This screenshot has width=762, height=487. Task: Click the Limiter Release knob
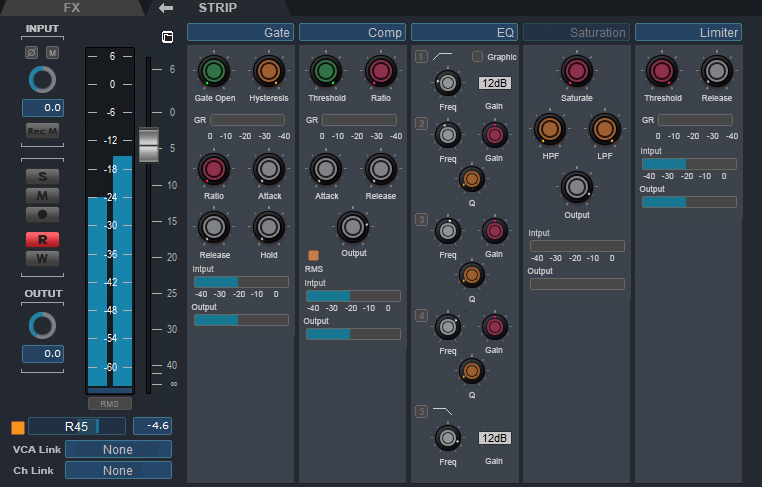715,71
